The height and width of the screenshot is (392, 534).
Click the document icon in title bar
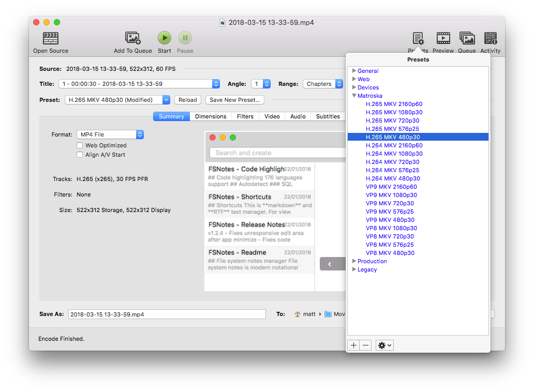tap(222, 22)
